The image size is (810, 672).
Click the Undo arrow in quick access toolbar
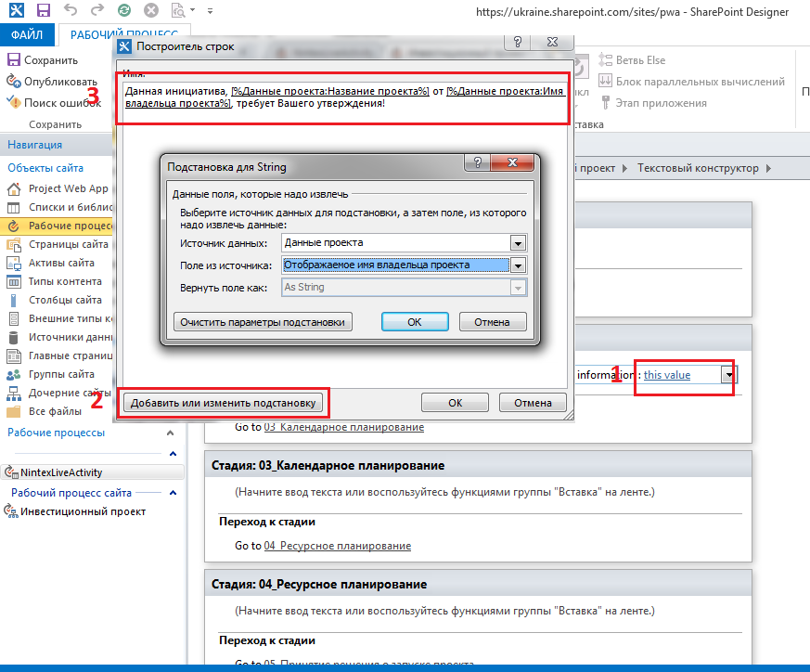click(71, 10)
